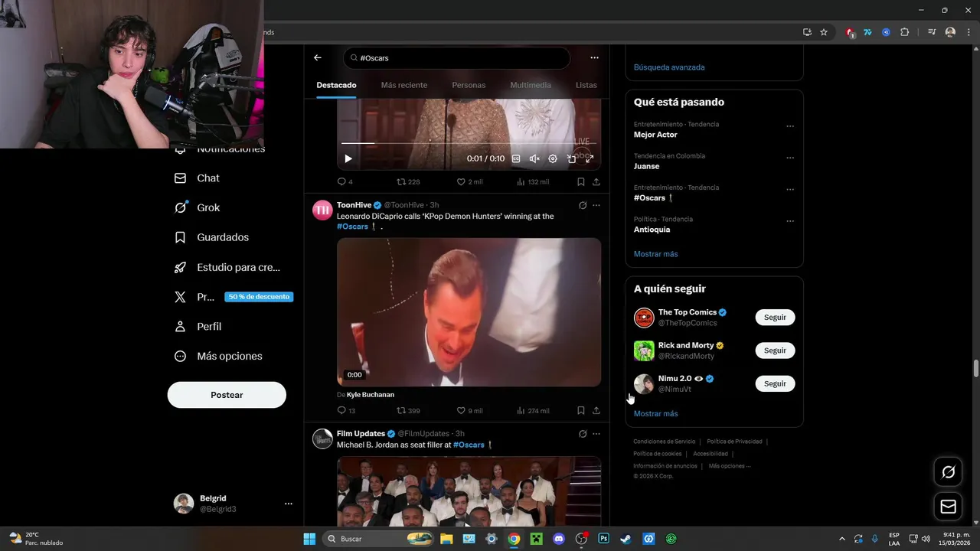Image resolution: width=980 pixels, height=551 pixels.
Task: Expand the top video to fullscreen
Action: [x=590, y=158]
